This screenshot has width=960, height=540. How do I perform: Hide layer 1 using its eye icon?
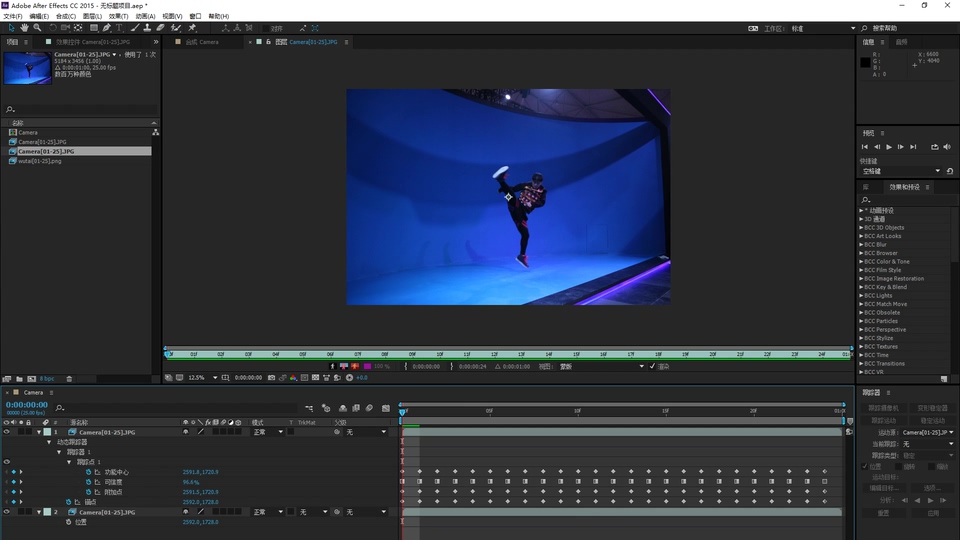point(6,432)
